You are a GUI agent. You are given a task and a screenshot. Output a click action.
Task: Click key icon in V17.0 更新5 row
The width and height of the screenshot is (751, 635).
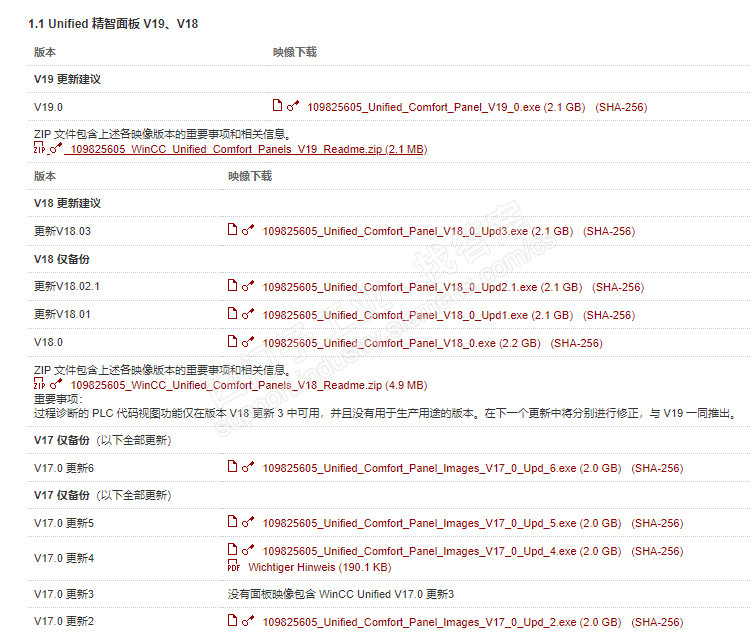[x=248, y=522]
